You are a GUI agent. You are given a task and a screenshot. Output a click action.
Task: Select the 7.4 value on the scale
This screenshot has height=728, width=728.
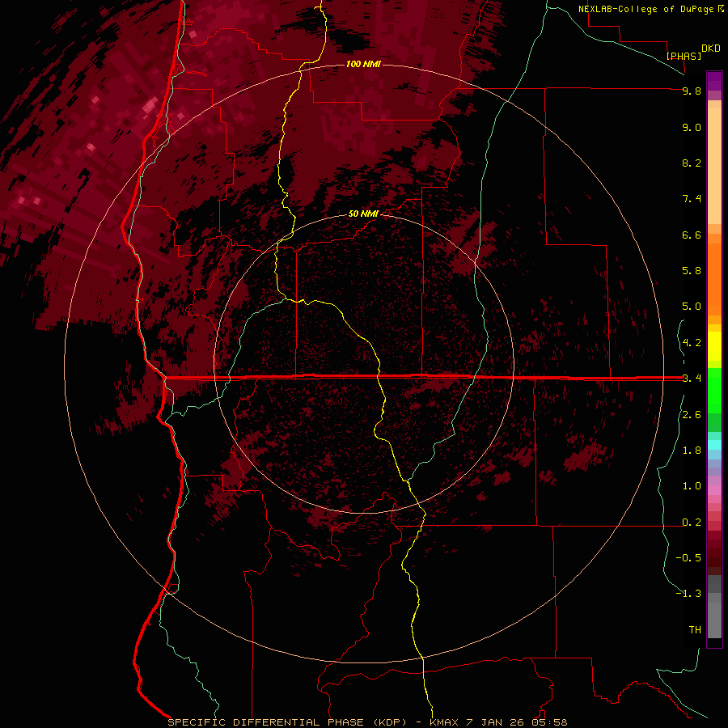click(692, 199)
